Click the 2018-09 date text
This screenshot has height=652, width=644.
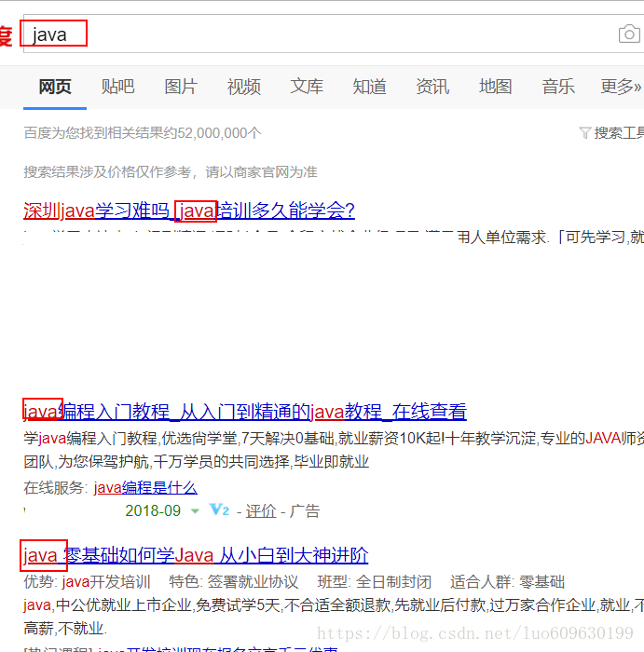(153, 510)
